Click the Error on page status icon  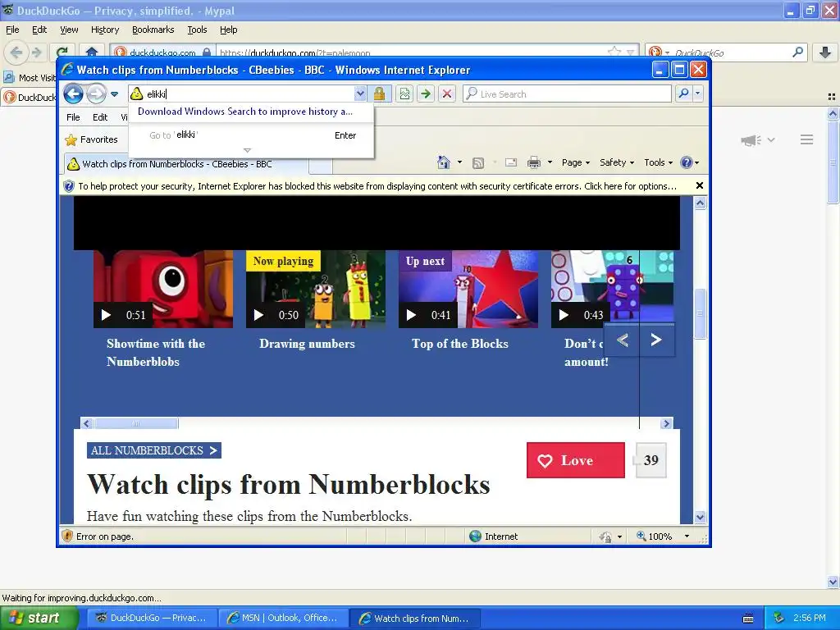(67, 536)
